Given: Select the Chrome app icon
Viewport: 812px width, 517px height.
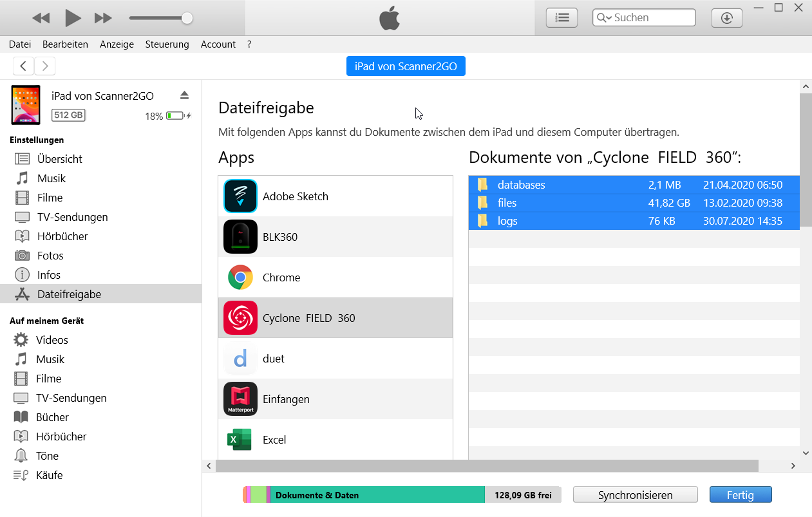Looking at the screenshot, I should coord(240,277).
